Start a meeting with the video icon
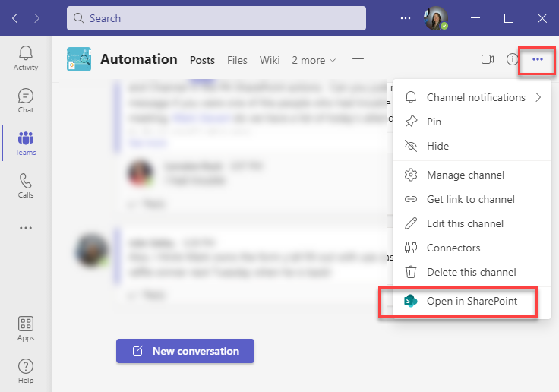The width and height of the screenshot is (559, 392). tap(488, 59)
